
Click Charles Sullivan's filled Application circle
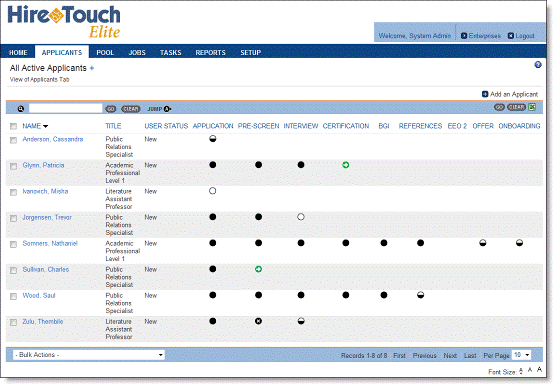[212, 269]
